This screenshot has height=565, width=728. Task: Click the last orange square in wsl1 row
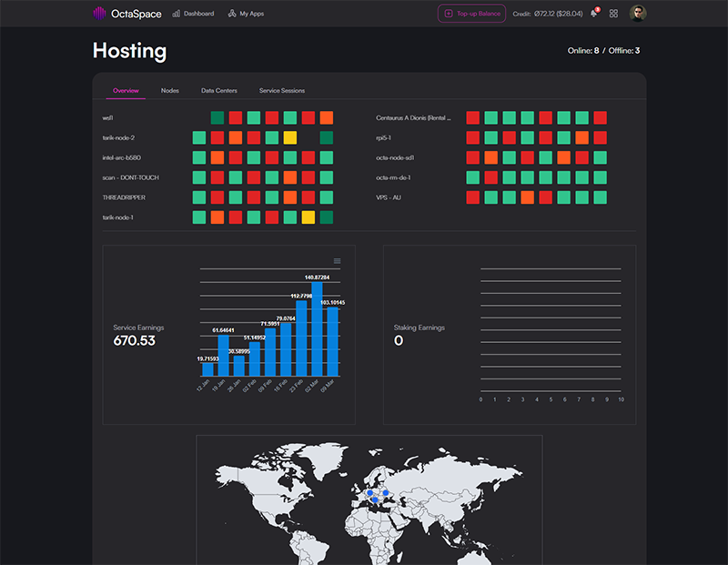[327, 118]
